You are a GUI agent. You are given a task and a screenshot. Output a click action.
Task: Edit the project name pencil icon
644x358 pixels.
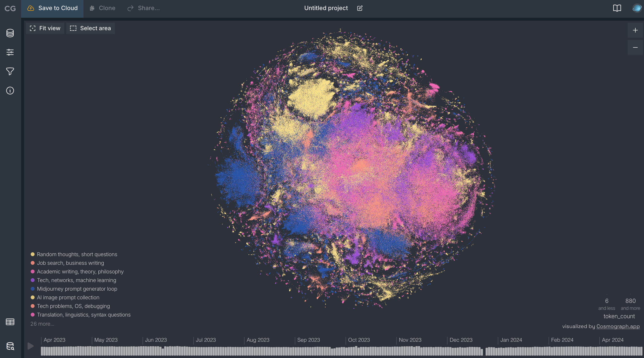click(x=360, y=8)
